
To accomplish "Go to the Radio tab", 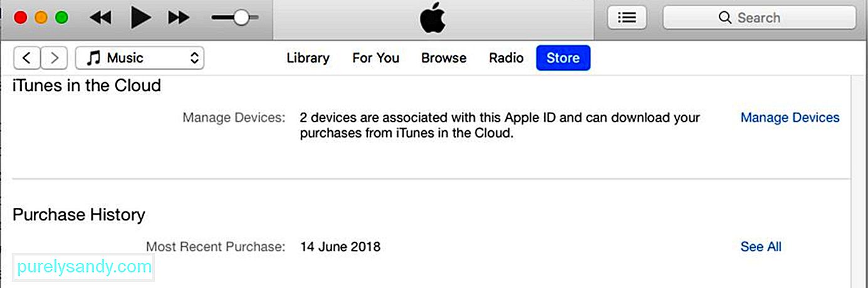I will (x=506, y=58).
